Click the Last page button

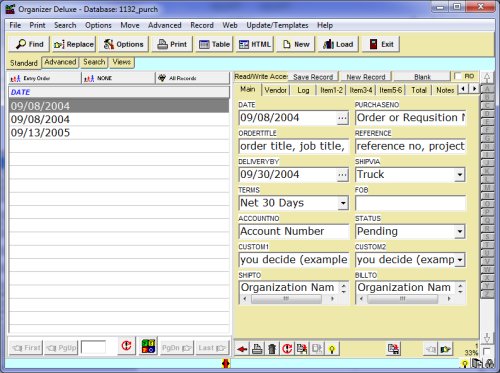pyautogui.click(x=212, y=348)
